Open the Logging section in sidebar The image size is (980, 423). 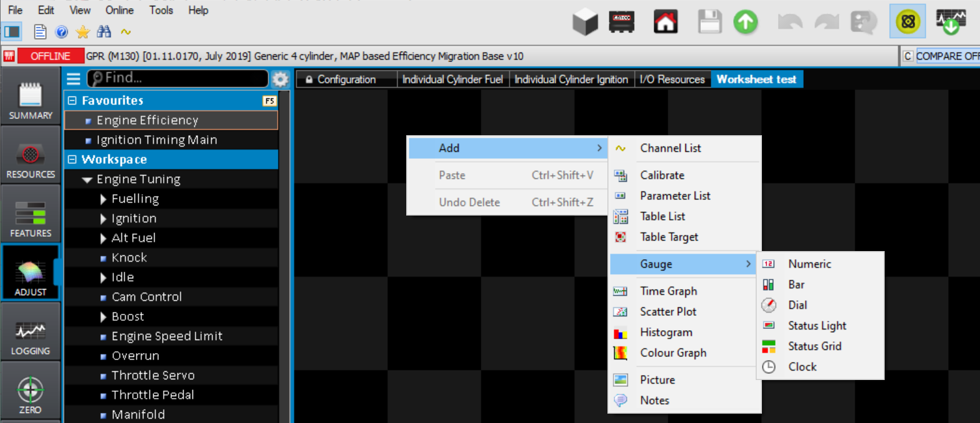point(31,336)
